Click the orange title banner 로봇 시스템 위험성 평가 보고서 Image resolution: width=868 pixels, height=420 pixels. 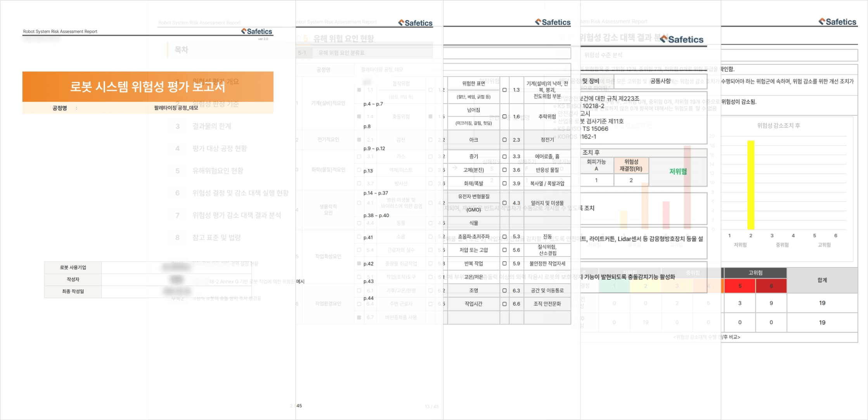click(x=148, y=87)
